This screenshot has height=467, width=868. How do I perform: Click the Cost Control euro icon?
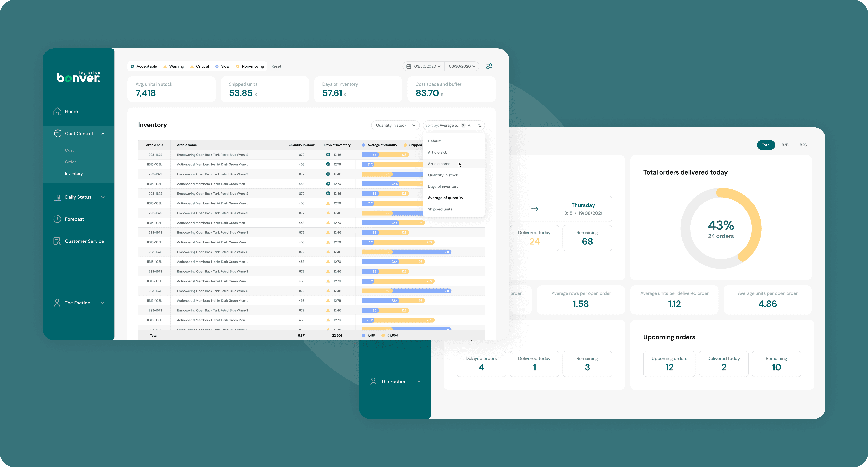coord(57,134)
